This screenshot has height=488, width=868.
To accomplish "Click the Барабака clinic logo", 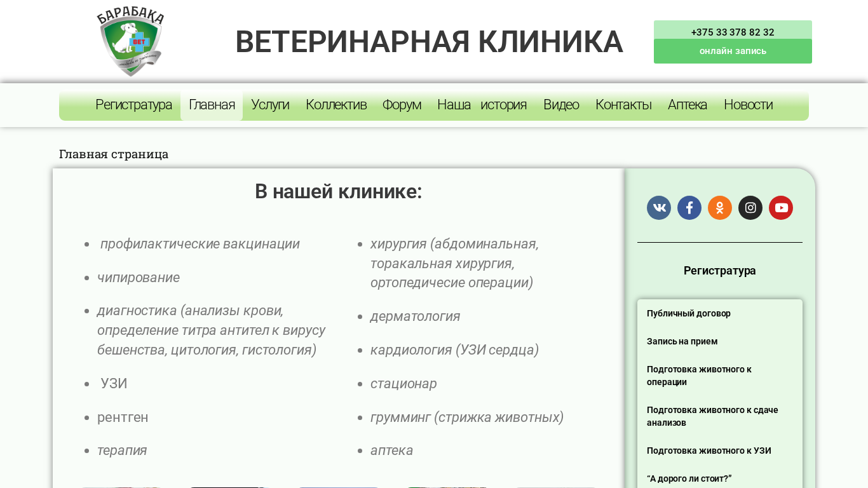I will tap(131, 42).
